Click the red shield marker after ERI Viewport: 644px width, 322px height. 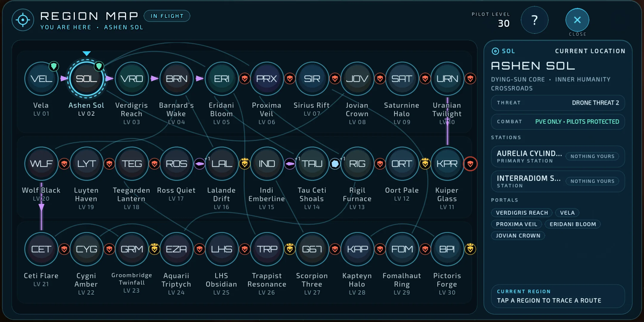(245, 79)
